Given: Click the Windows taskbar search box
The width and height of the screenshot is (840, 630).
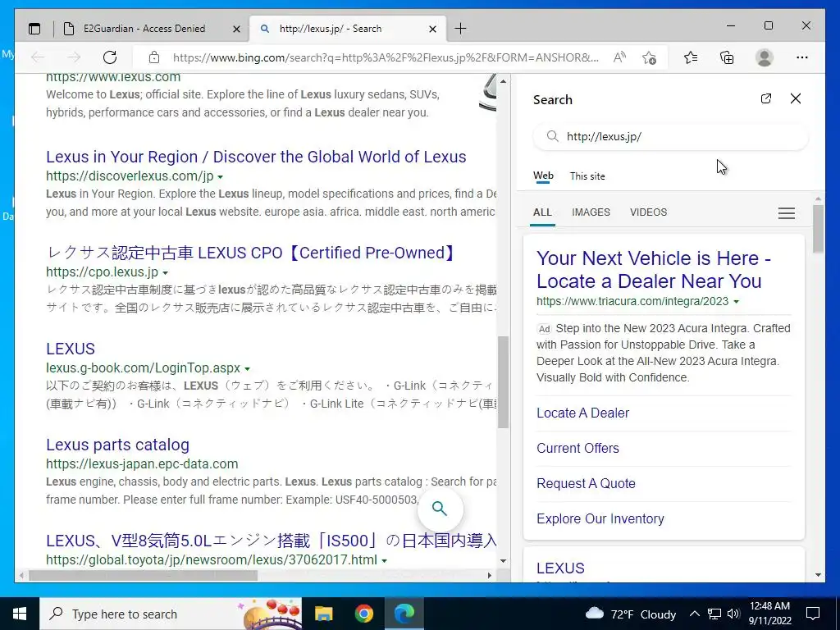Looking at the screenshot, I should coord(171,614).
